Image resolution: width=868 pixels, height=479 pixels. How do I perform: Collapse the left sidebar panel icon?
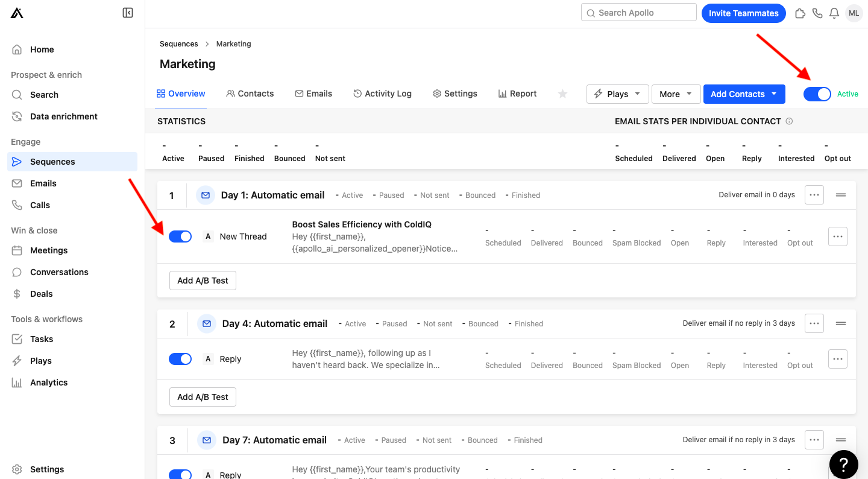click(128, 13)
